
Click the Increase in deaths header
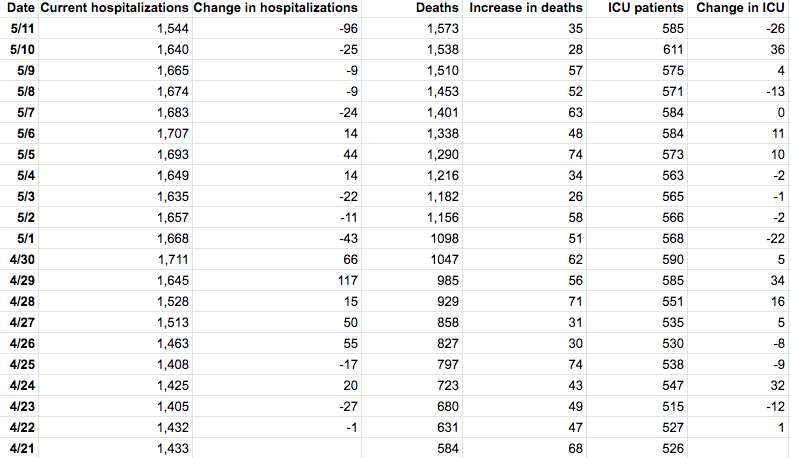526,9
